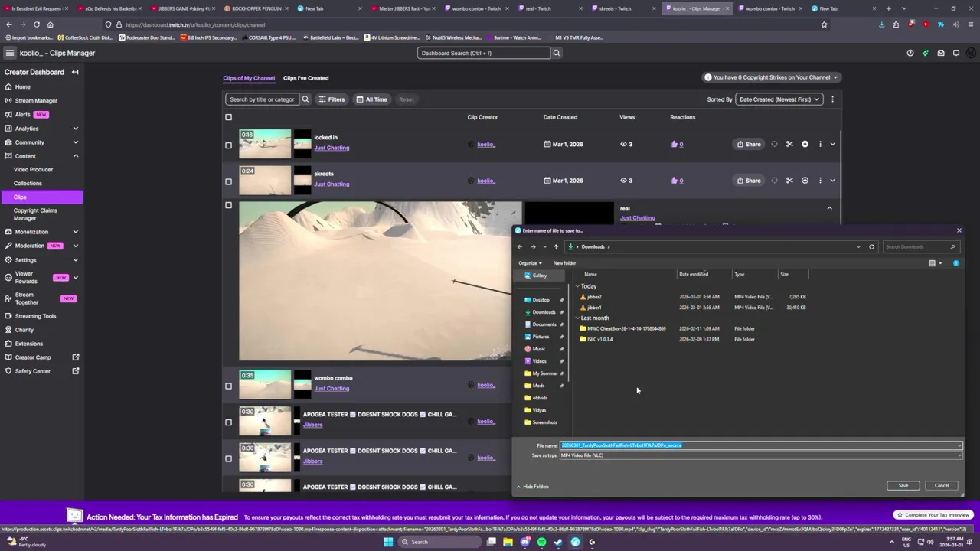Open wombo combo clip thumbnail
Viewport: 980px width, 551px height.
click(265, 385)
